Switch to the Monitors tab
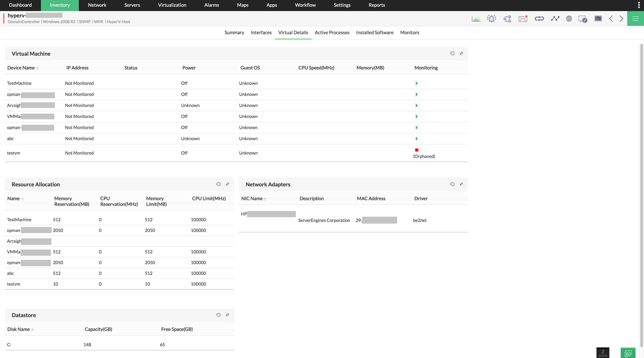The width and height of the screenshot is (644, 358). coord(409,32)
